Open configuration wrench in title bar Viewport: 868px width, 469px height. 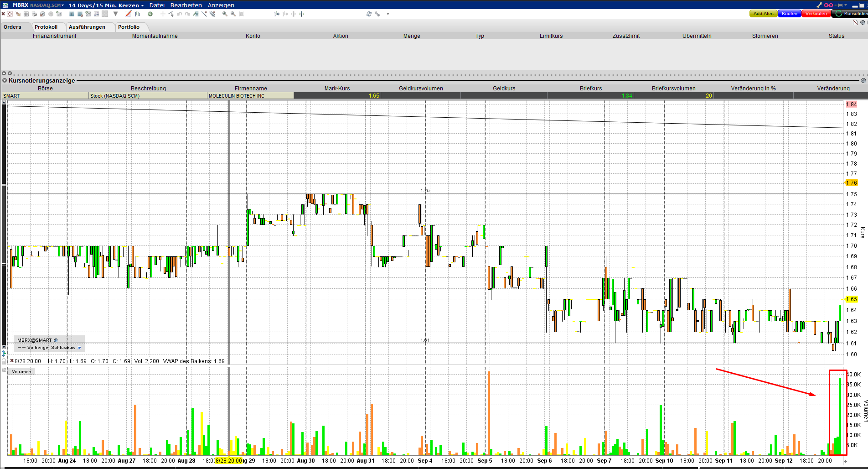pos(819,5)
